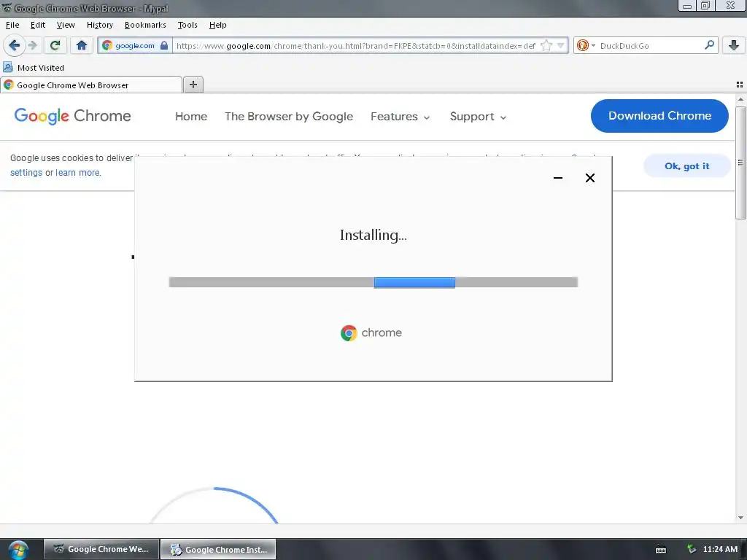Open The Browser by Google link
This screenshot has height=560, width=747.
click(289, 116)
